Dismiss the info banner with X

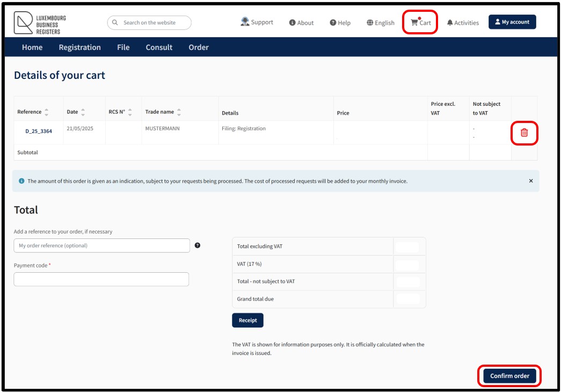pos(531,181)
